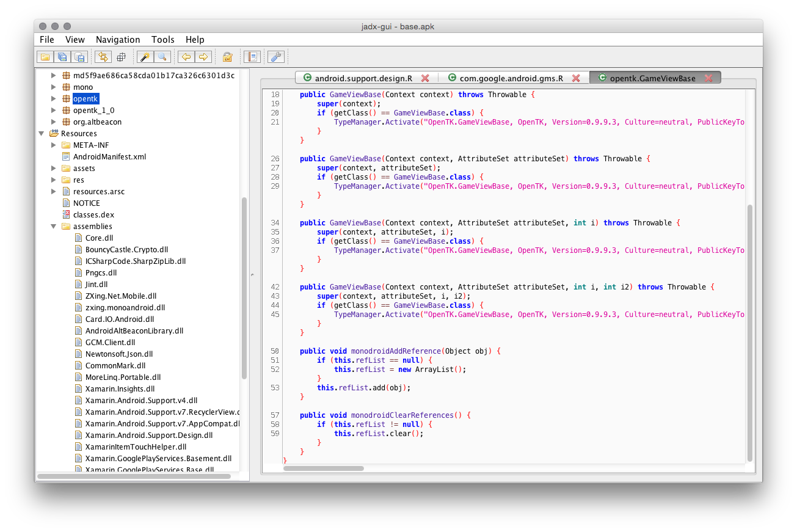The image size is (797, 532).
Task: Navigate forward with the right arrow icon
Action: tap(203, 57)
